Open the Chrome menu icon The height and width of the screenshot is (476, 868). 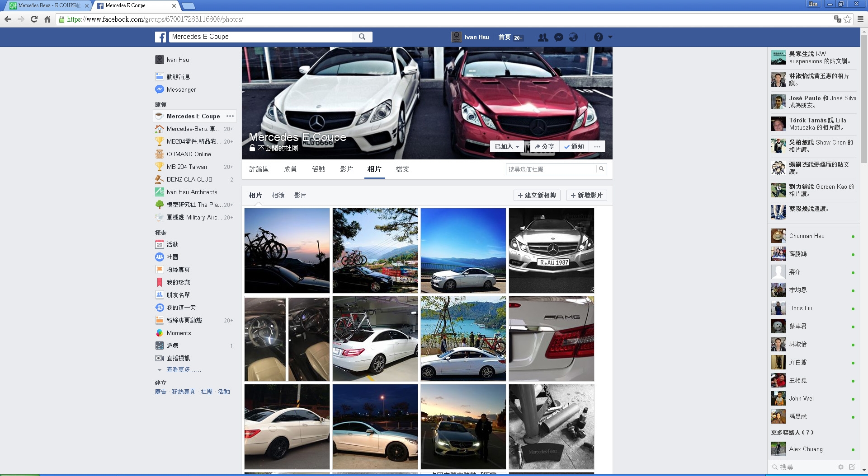[860, 19]
